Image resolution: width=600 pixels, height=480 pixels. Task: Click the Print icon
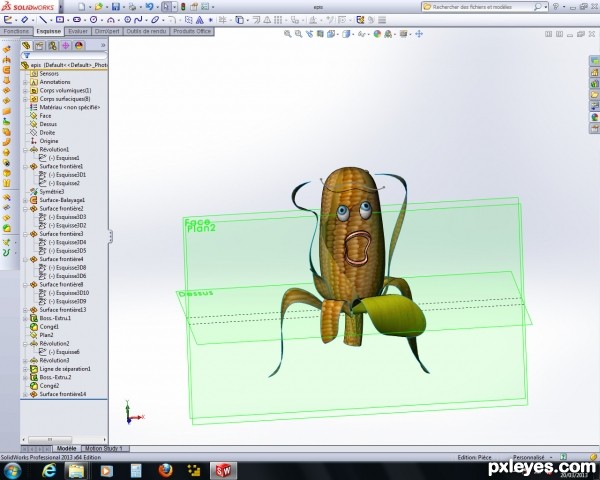[x=132, y=7]
